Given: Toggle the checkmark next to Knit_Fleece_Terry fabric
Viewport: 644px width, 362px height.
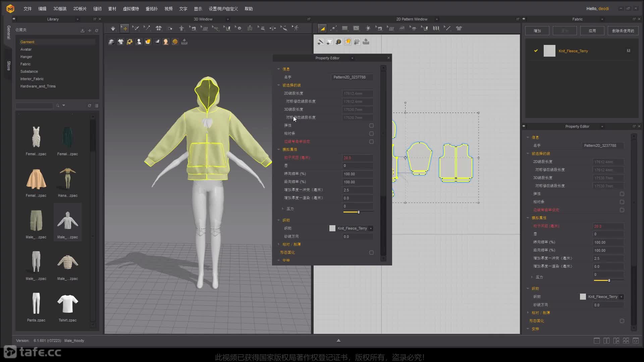Looking at the screenshot, I should (536, 51).
